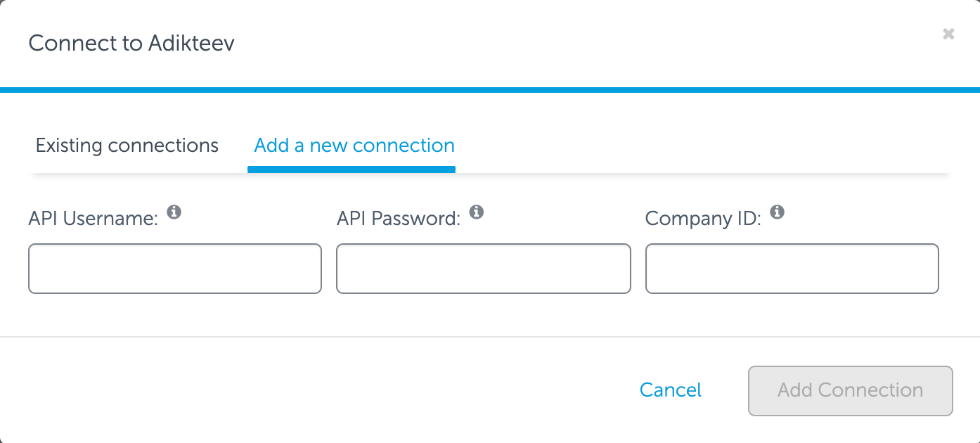Click the info icon beside Company ID

[x=777, y=212]
